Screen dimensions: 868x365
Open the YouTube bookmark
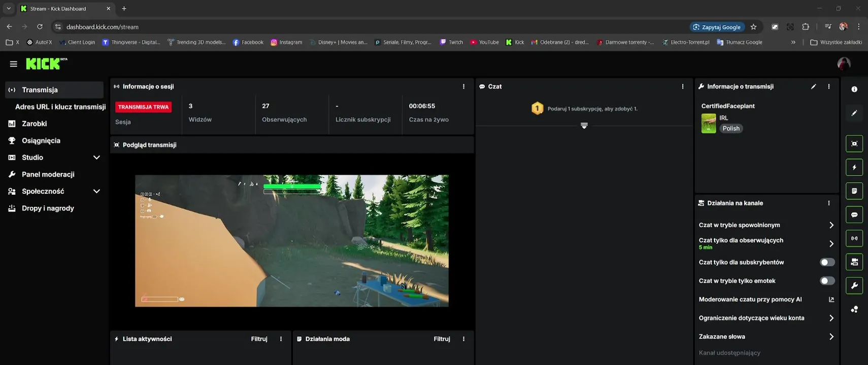pyautogui.click(x=484, y=42)
